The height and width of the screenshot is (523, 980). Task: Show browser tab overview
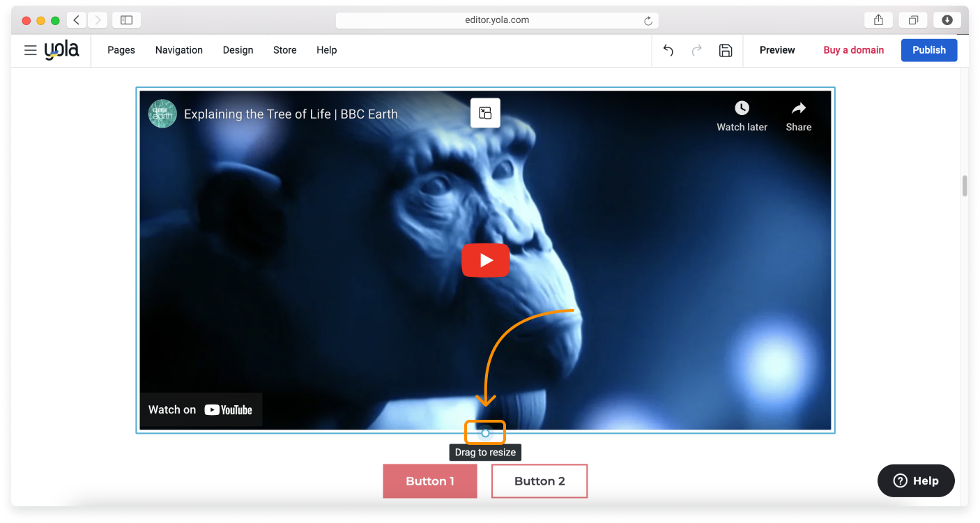(x=913, y=20)
